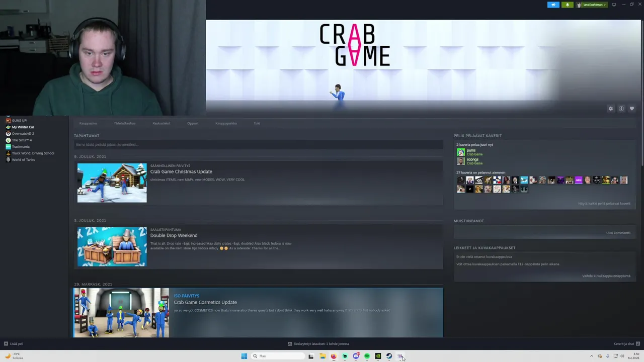The width and height of the screenshot is (644, 362).
Task: Open friend name pullis
Action: coord(471,150)
